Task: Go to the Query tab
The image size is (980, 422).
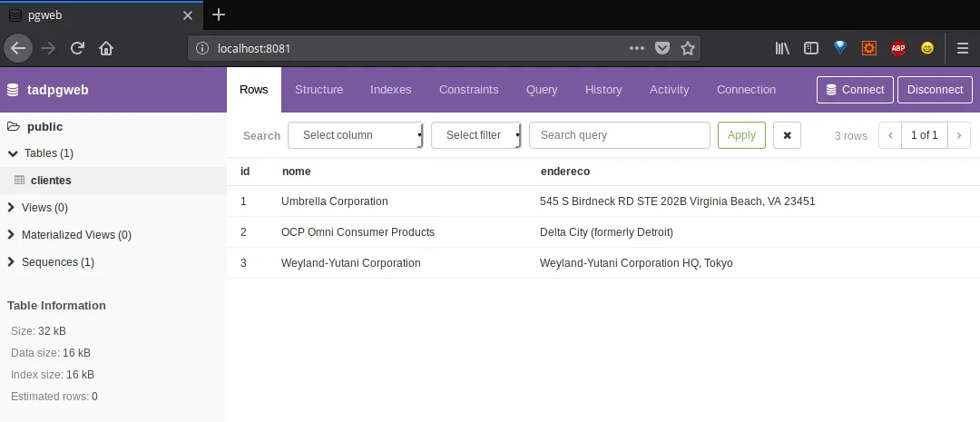Action: (x=542, y=90)
